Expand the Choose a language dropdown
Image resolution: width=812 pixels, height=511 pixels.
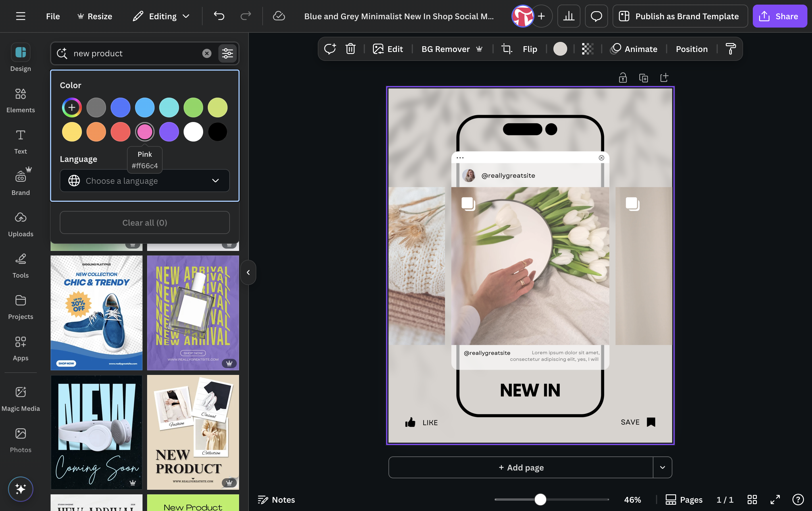(145, 181)
